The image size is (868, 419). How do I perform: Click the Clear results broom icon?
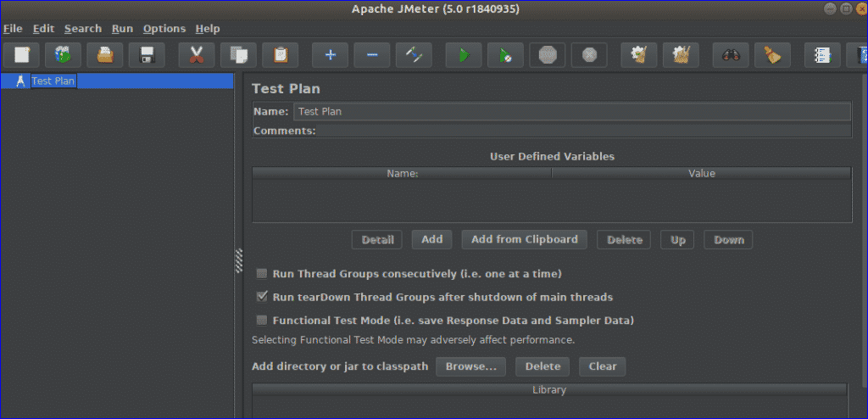(639, 55)
